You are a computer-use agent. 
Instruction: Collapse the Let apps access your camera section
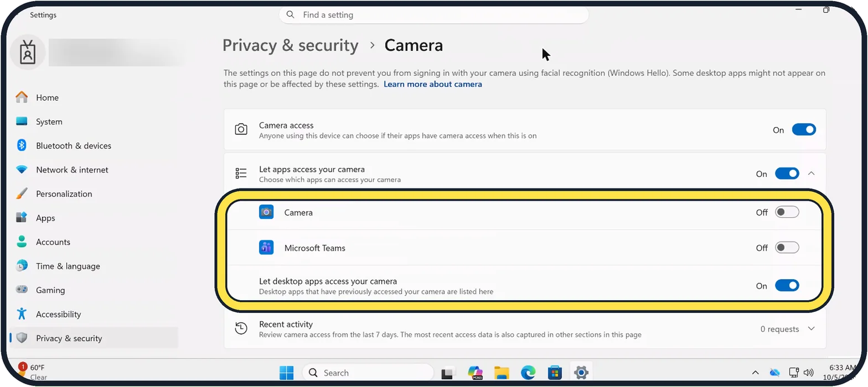click(x=811, y=174)
